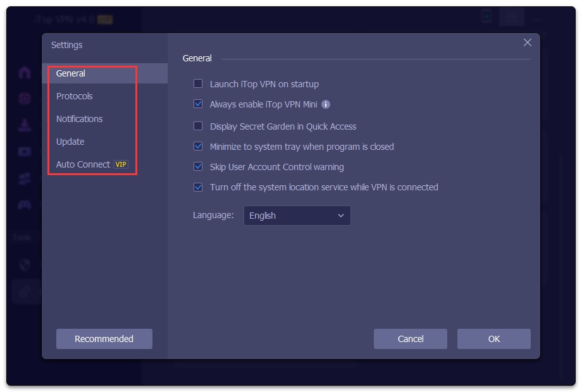This screenshot has height=392, width=582.
Task: Untick Always enable iTop VPN Mini checkbox
Action: [198, 104]
